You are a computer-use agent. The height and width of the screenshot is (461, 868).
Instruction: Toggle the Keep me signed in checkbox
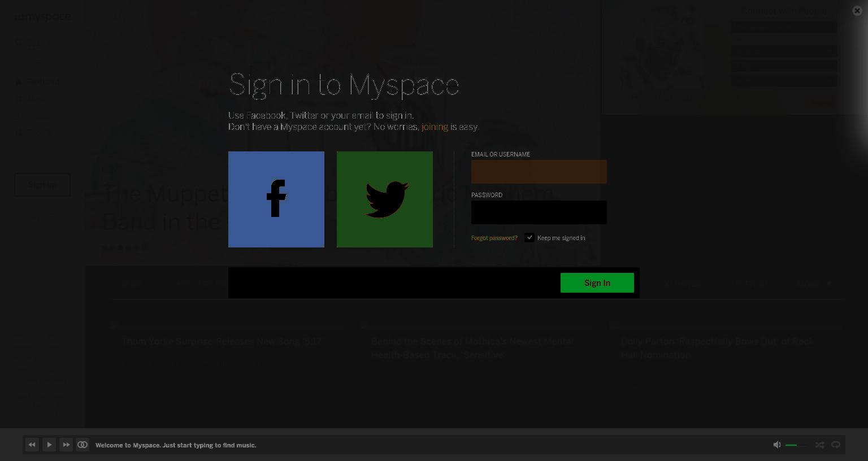530,238
